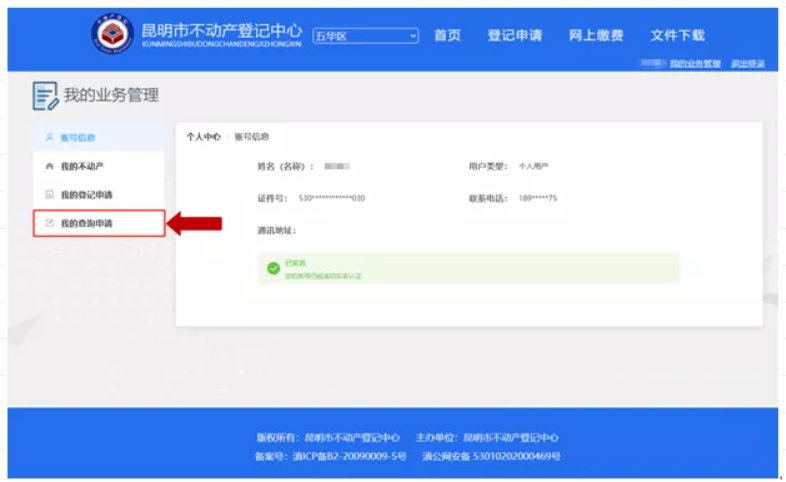The image size is (786, 482).
Task: Go to the 首页 home menu
Action: coord(447,36)
